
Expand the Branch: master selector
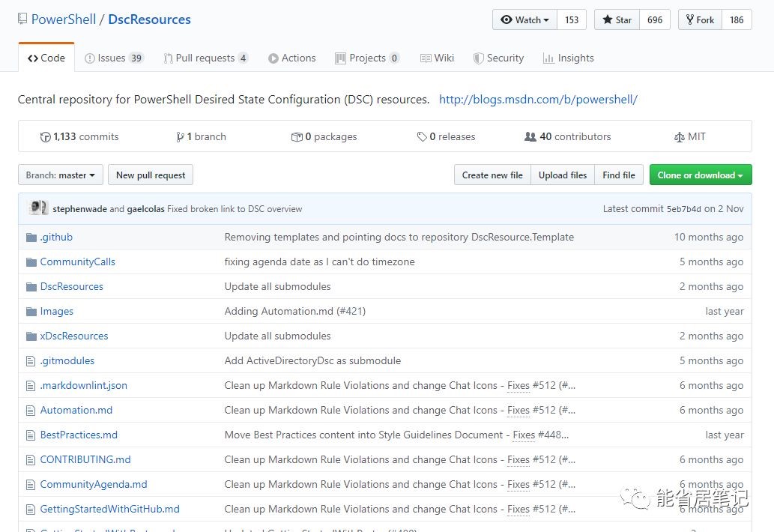coord(60,175)
